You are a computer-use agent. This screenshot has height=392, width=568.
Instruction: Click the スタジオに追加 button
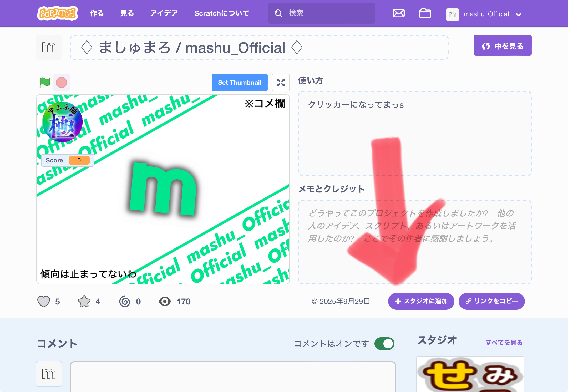pyautogui.click(x=421, y=301)
